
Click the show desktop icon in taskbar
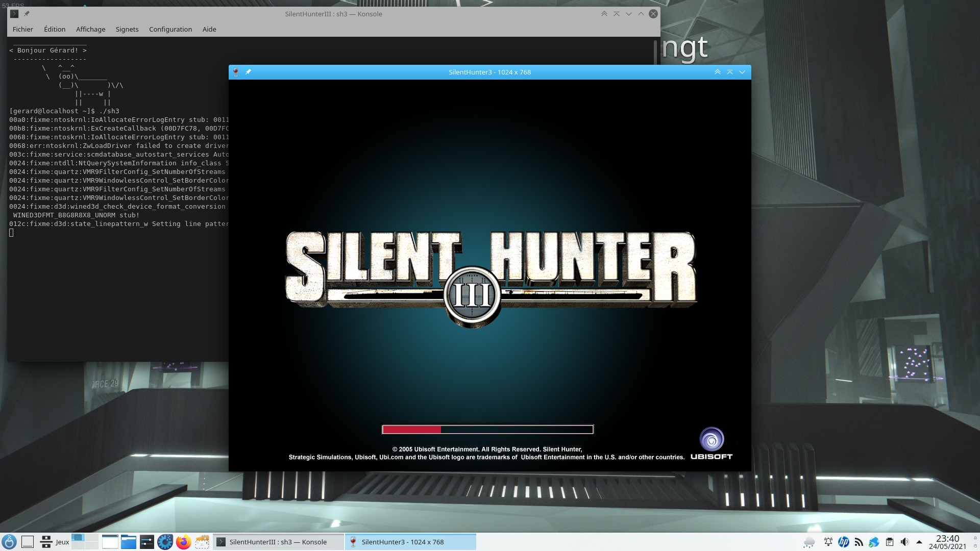click(28, 542)
